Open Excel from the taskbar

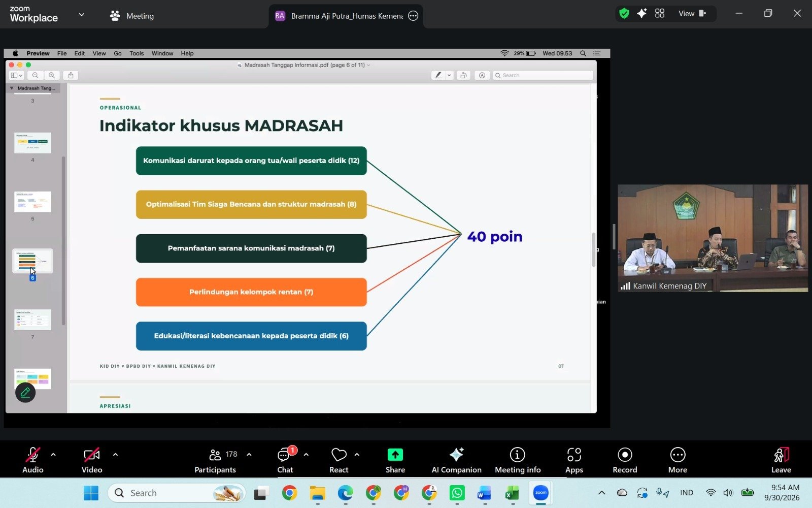512,493
